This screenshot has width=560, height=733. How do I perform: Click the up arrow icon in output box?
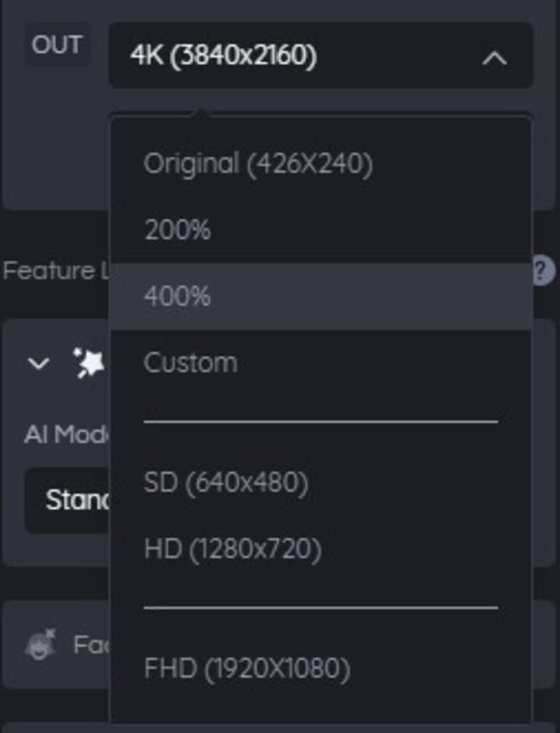[x=495, y=57]
